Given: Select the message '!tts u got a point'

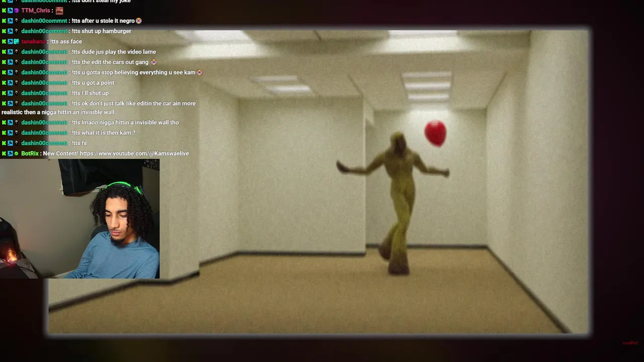Looking at the screenshot, I should click(x=93, y=83).
